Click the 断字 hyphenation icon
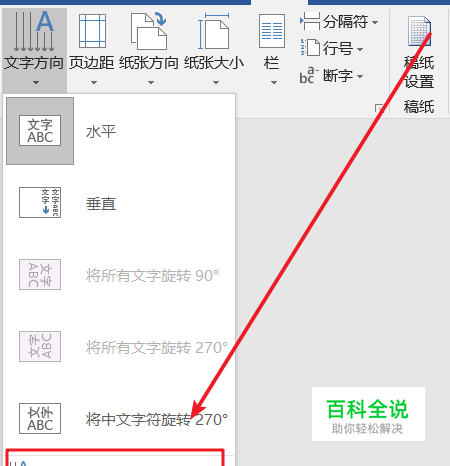 pos(309,75)
